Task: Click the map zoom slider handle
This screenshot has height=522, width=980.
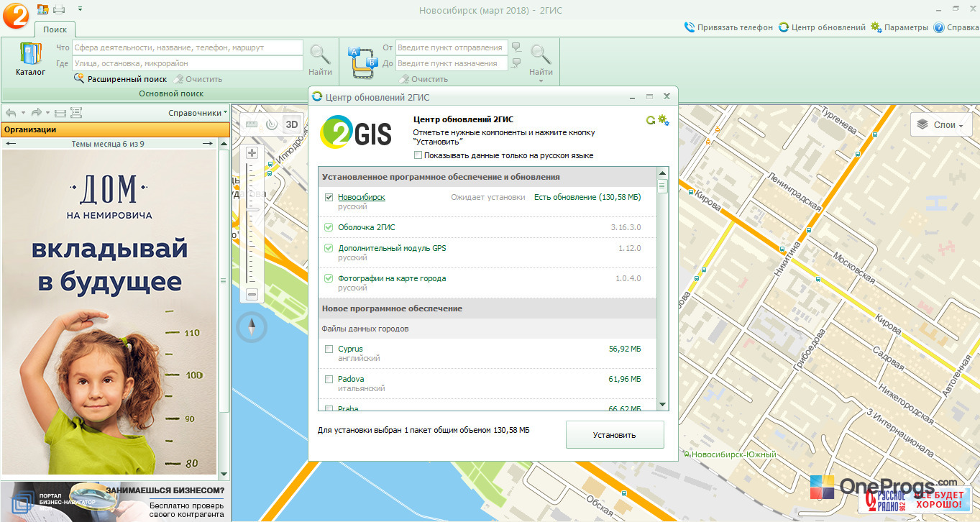Action: [252, 209]
